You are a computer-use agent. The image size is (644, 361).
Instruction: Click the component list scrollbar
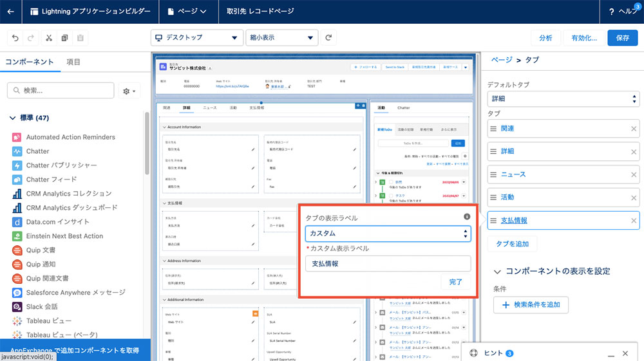[x=147, y=143]
